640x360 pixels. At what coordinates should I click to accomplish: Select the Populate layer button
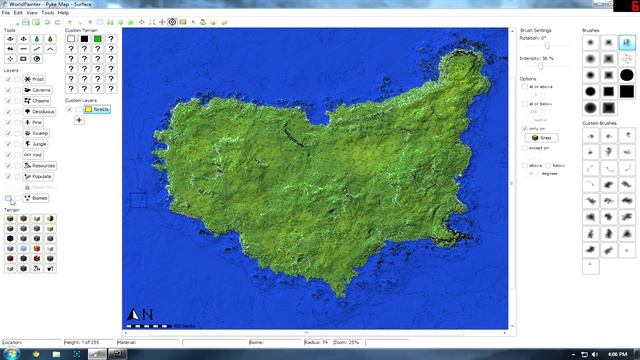tap(38, 176)
